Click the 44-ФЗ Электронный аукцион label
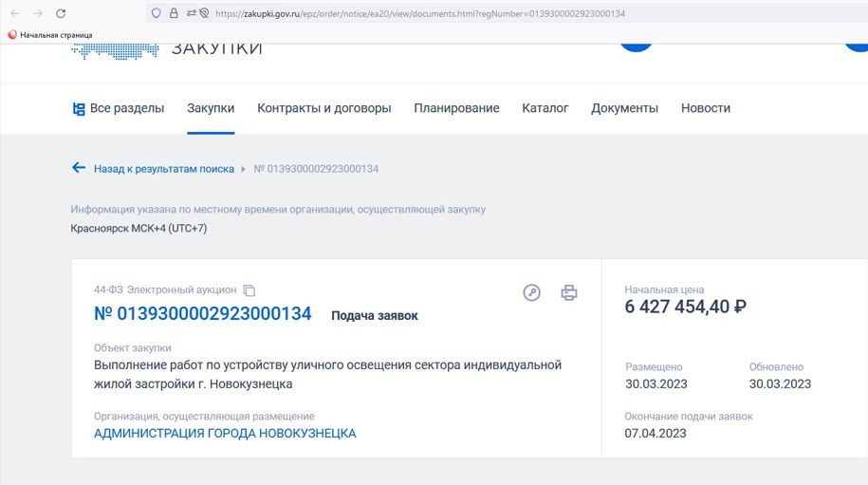 165,289
